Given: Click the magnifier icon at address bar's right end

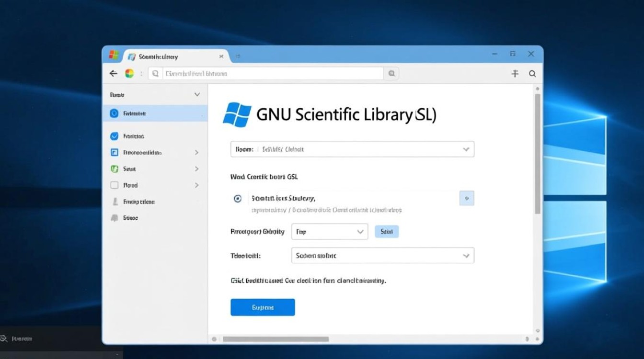Looking at the screenshot, I should (x=391, y=74).
